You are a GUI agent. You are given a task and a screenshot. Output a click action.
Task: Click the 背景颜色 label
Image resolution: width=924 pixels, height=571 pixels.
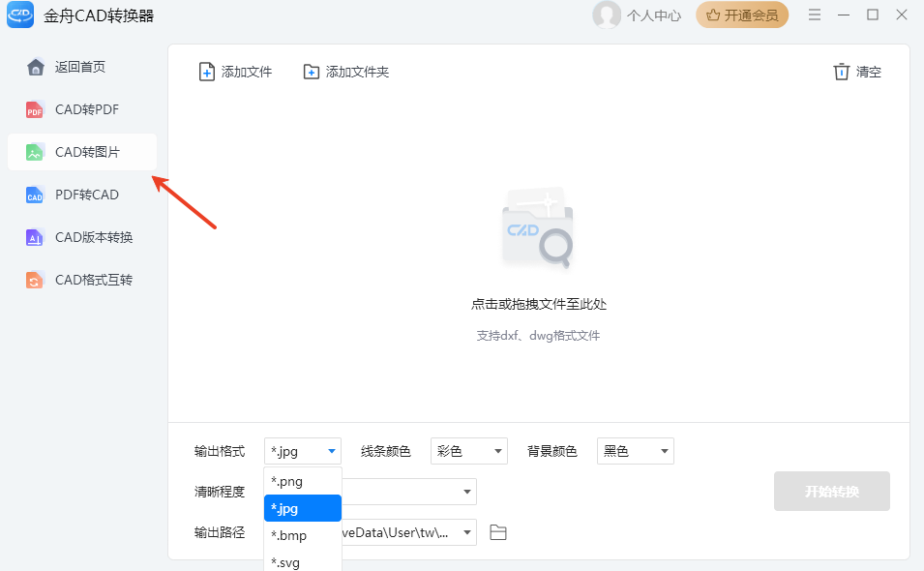(x=551, y=451)
